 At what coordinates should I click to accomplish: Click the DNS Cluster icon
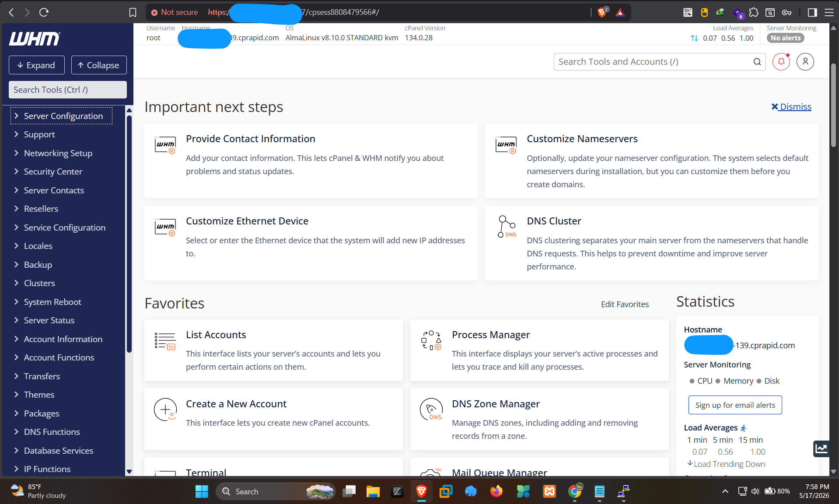click(507, 226)
